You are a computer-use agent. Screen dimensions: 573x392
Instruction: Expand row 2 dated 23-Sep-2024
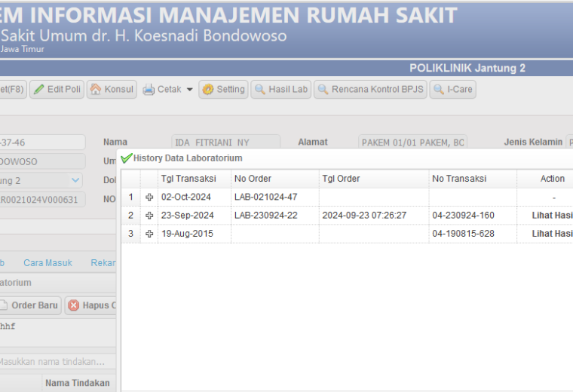[x=149, y=216]
